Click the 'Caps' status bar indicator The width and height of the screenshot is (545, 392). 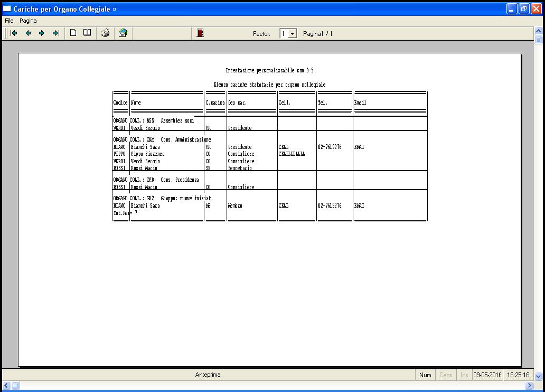tap(446, 375)
